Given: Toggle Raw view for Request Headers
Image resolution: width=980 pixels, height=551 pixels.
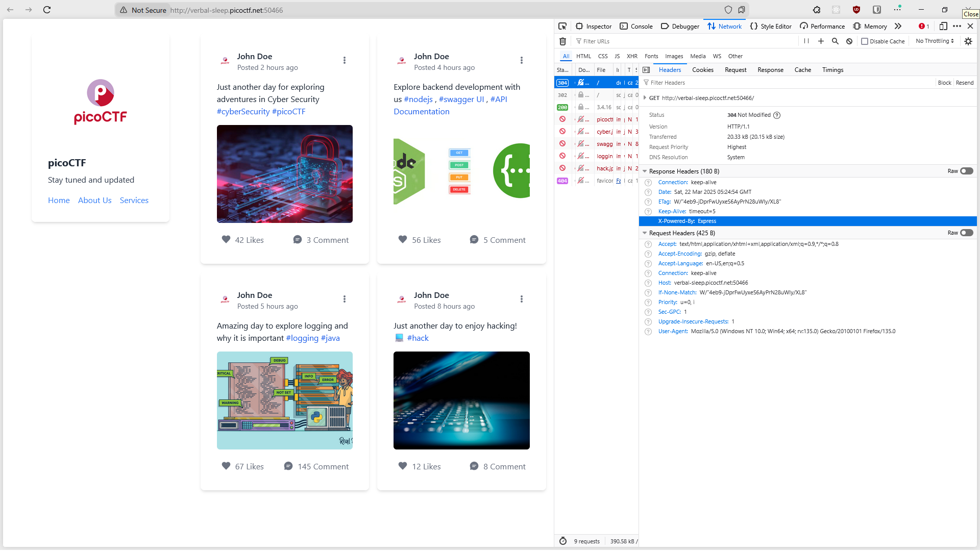Looking at the screenshot, I should pyautogui.click(x=966, y=233).
